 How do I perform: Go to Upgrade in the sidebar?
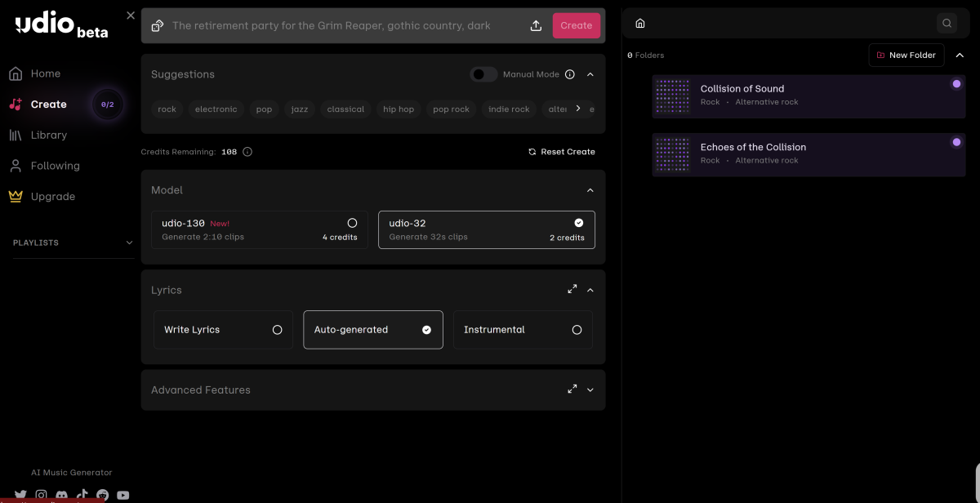click(x=52, y=196)
